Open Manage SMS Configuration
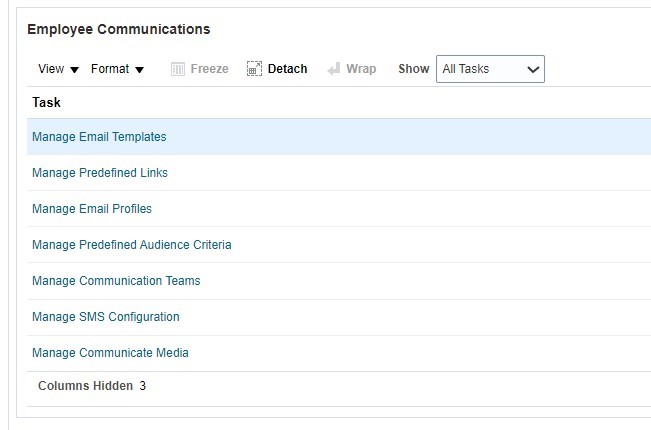 click(106, 317)
